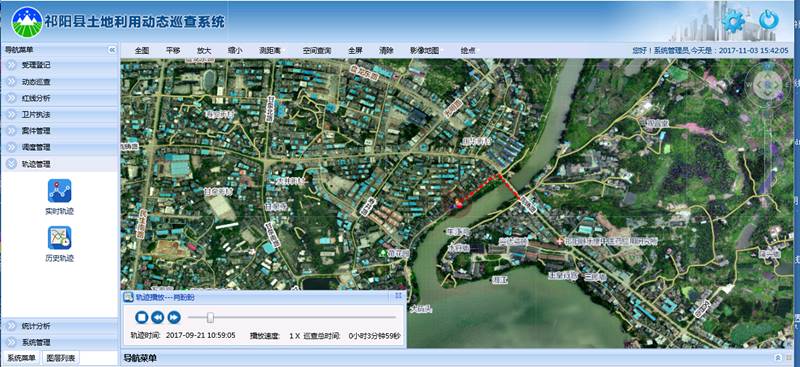Expand the 统计分析 menu section
Screen dimensions: 800x367
(x=60, y=326)
